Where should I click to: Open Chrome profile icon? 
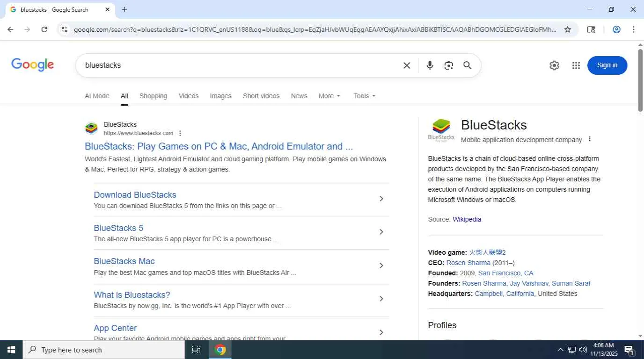coord(616,29)
